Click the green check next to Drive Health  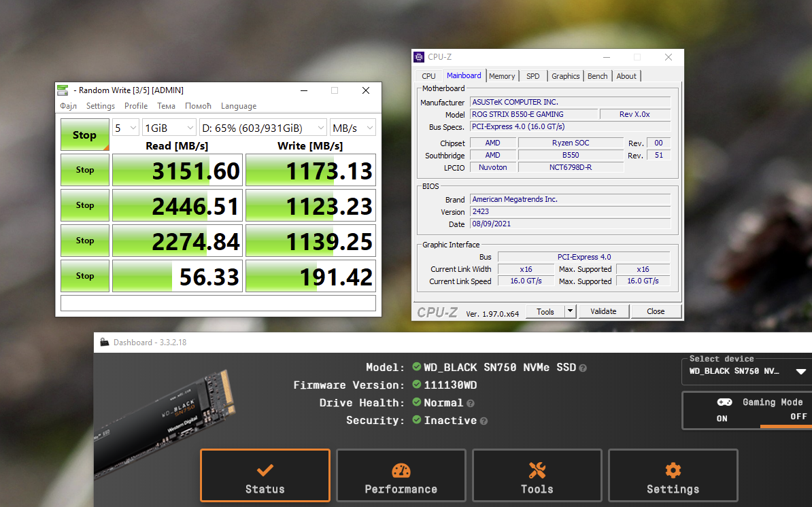(416, 402)
